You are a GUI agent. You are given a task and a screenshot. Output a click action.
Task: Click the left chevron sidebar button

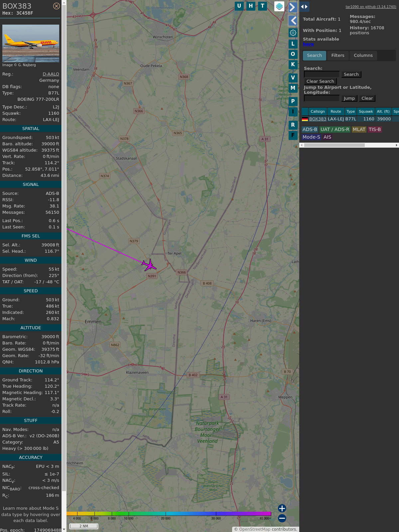tap(293, 21)
